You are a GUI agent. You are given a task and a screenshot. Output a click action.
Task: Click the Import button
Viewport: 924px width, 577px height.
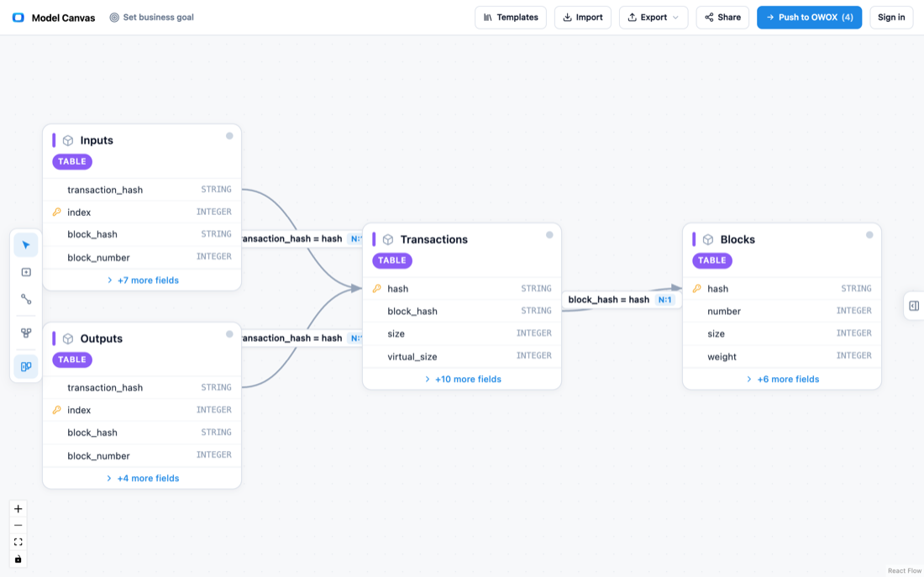pos(583,18)
